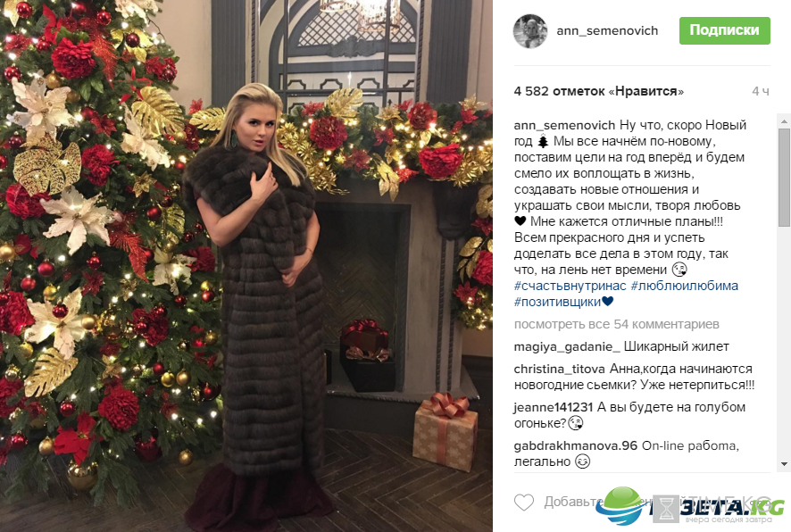Viewport: 791px width, 532px height.
Task: Open commenter gabdrakhmanova.96 profile
Action: point(576,445)
